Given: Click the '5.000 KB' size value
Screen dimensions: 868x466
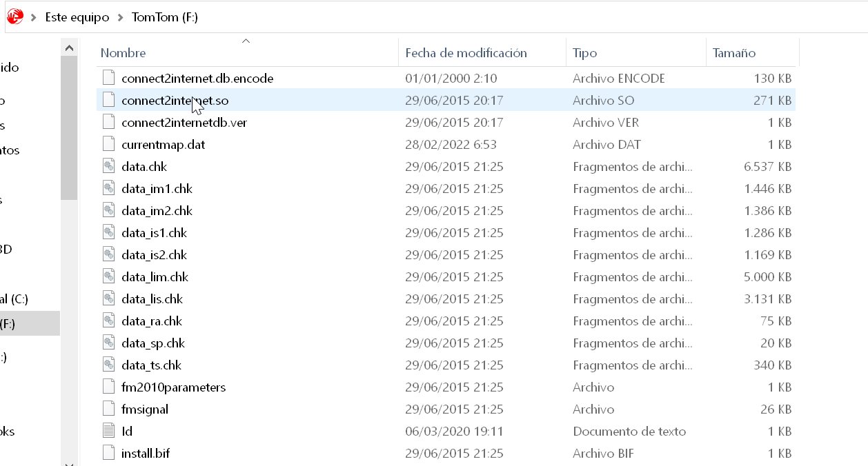Looking at the screenshot, I should (x=768, y=276).
